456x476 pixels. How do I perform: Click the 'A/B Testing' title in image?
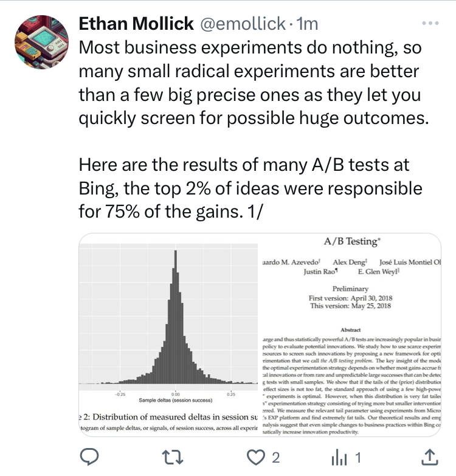352,241
